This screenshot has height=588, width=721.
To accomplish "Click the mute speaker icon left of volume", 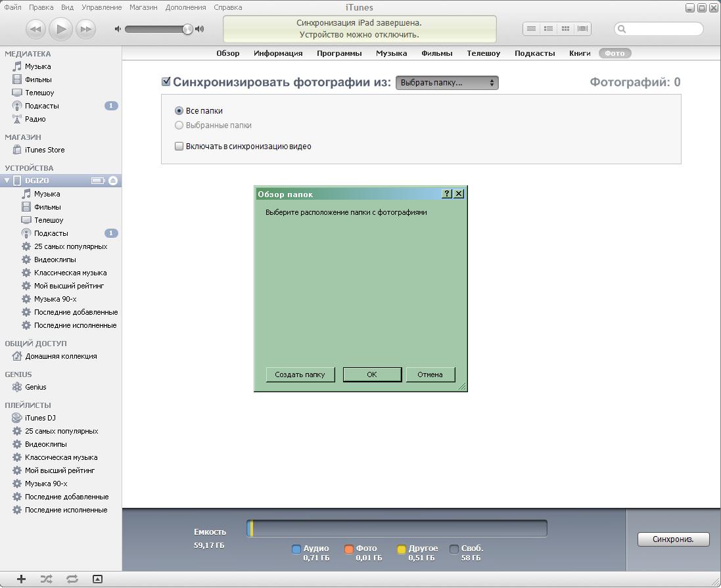I will 118,29.
